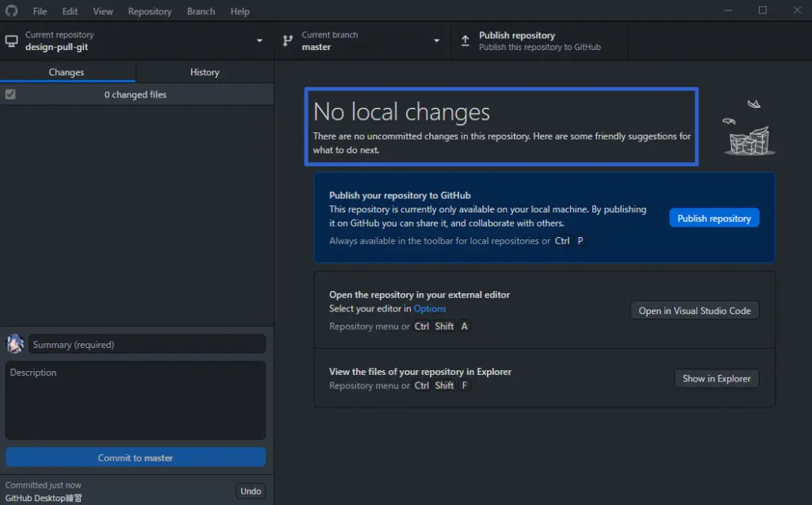Click the branch icon beside Current branch
Screen dimensions: 812x505
[288, 41]
